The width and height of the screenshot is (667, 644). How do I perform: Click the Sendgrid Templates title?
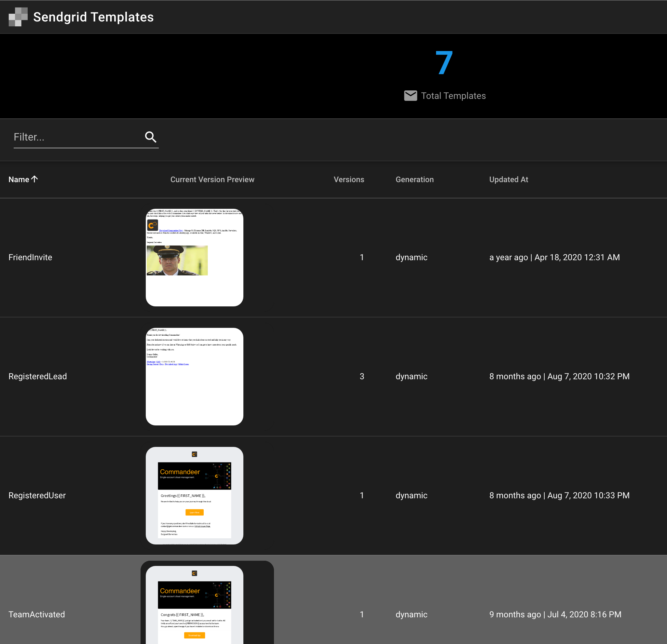coord(94,17)
